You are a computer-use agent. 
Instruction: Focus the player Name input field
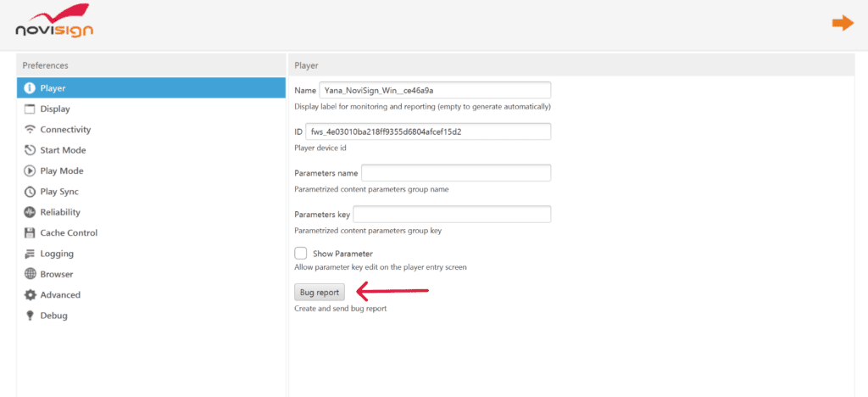tap(434, 90)
